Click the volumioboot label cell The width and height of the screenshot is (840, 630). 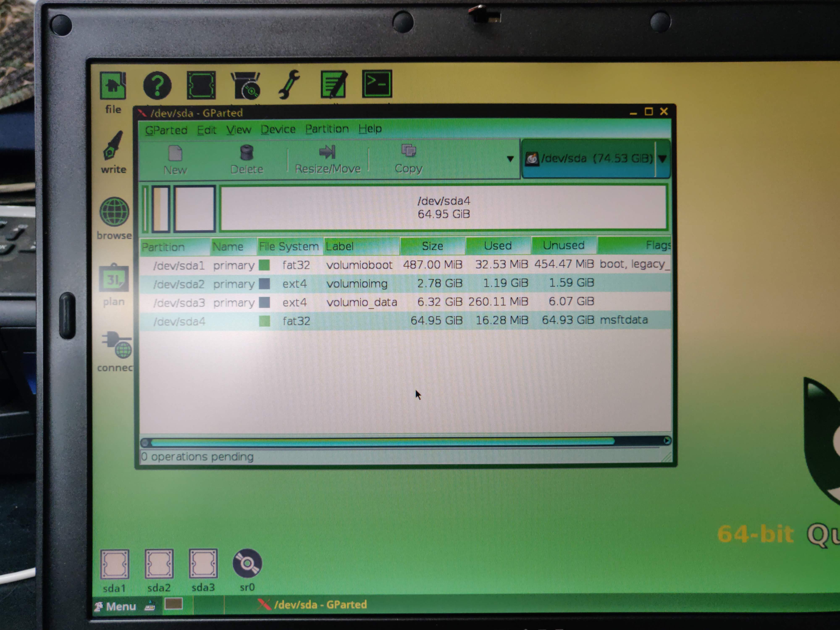(x=359, y=265)
